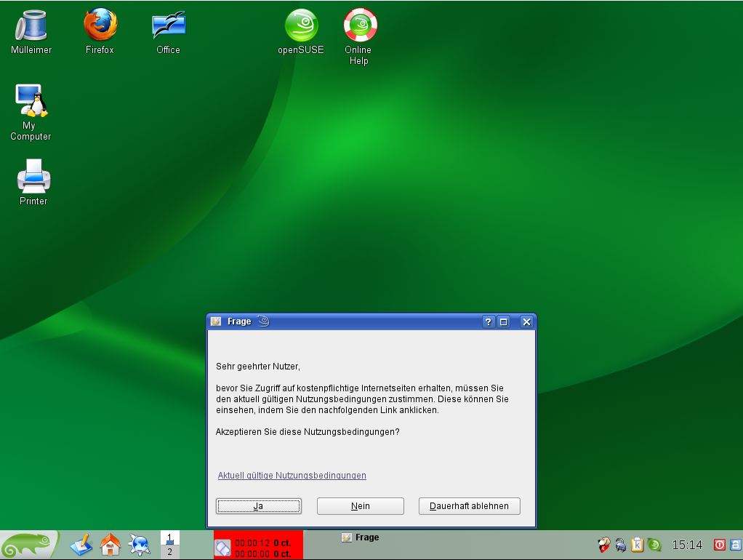Close the Frage dialog

(526, 322)
